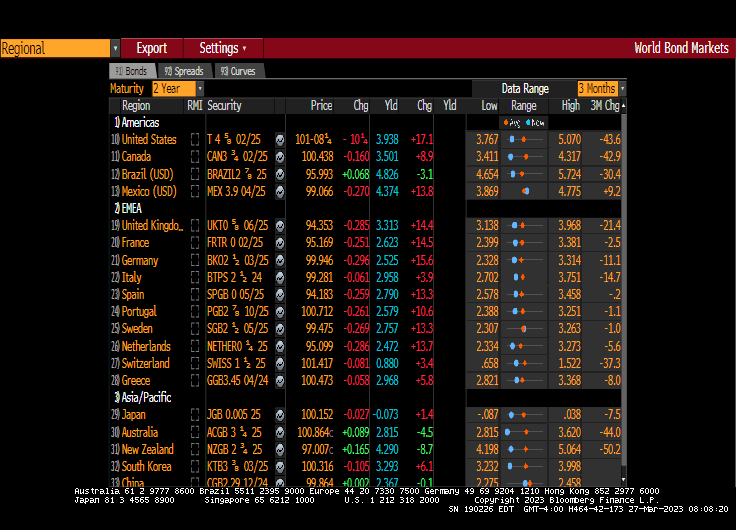Switch to the Spreads tab

183,71
